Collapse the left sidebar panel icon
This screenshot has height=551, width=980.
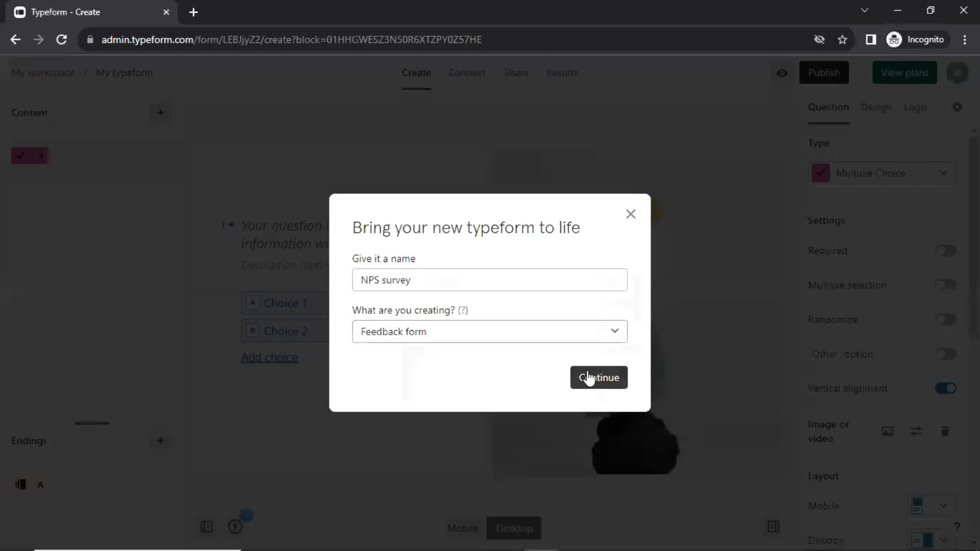tap(207, 527)
